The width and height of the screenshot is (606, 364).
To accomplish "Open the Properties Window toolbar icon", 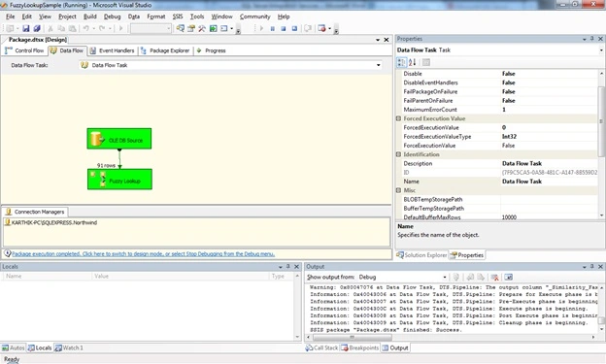I will point(191,28).
